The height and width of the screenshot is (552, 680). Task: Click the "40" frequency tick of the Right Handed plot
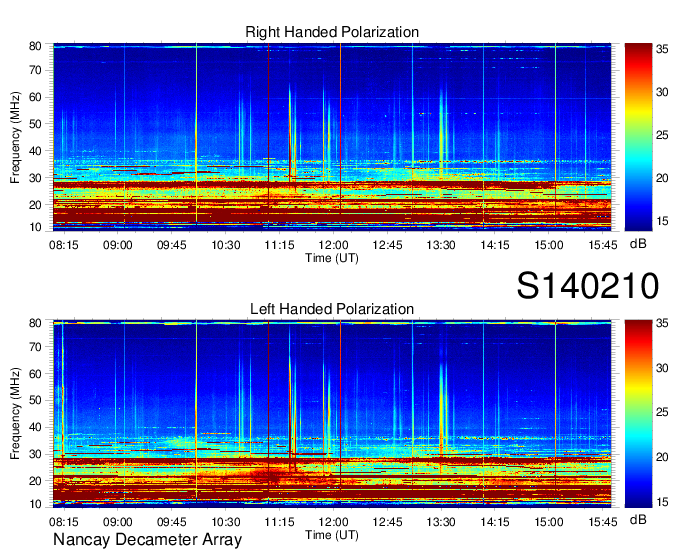click(35, 151)
